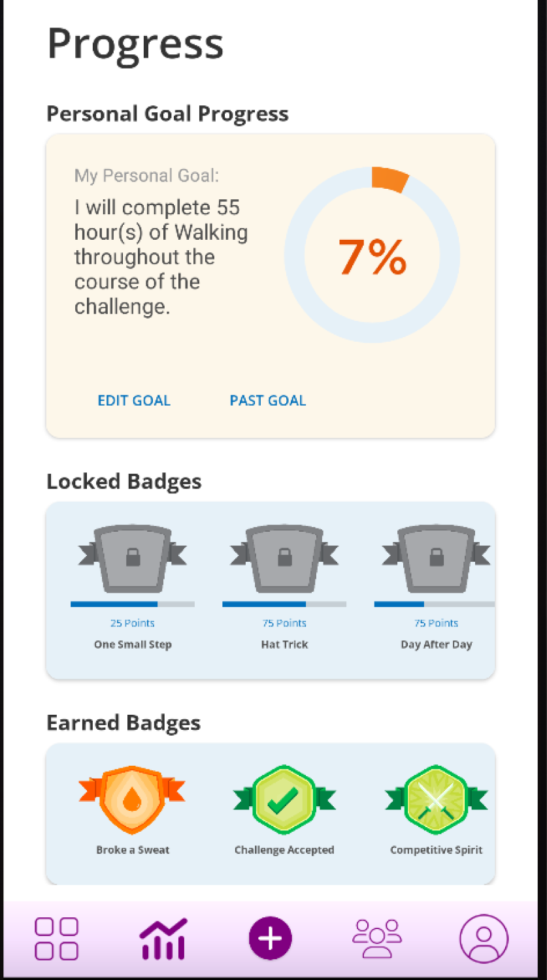
Task: Select the Competitive Spirit crossed-swords badge
Action: point(436,800)
